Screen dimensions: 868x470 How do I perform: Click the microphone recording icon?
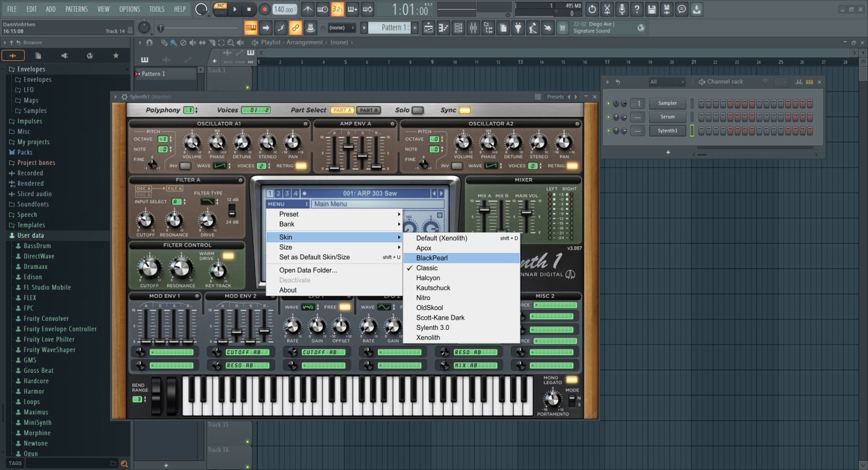click(622, 8)
